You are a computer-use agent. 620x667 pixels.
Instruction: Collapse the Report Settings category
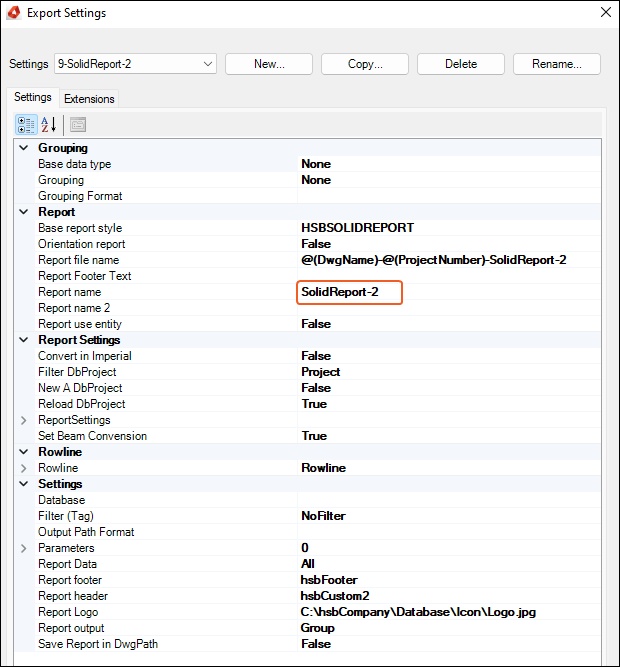[24, 340]
